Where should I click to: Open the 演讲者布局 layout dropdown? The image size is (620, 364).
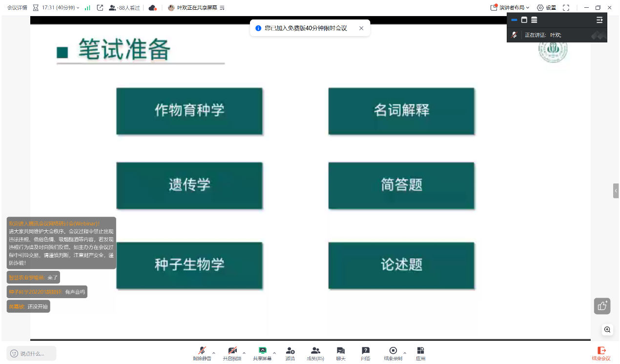pyautogui.click(x=511, y=7)
